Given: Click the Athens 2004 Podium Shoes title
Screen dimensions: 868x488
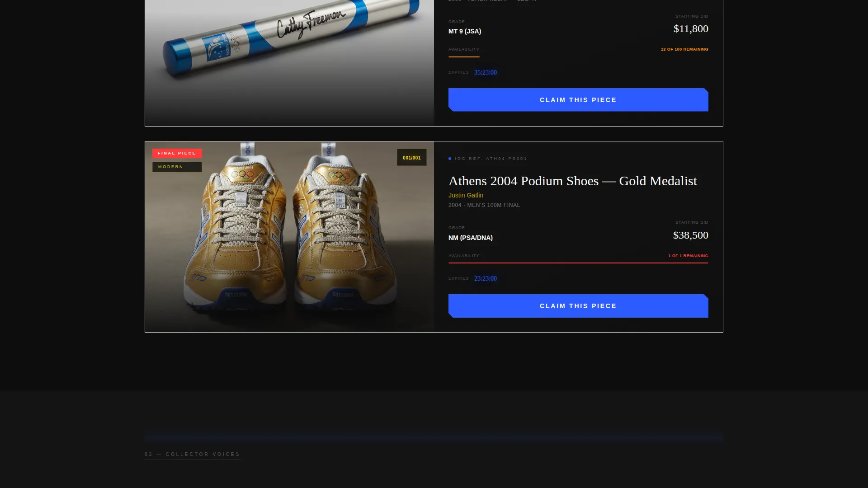Looking at the screenshot, I should tap(573, 181).
